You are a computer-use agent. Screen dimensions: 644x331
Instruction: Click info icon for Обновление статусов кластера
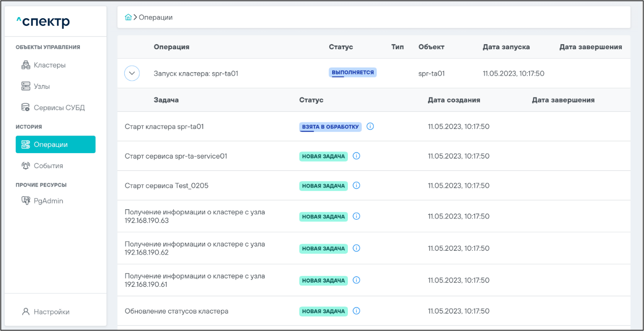356,311
